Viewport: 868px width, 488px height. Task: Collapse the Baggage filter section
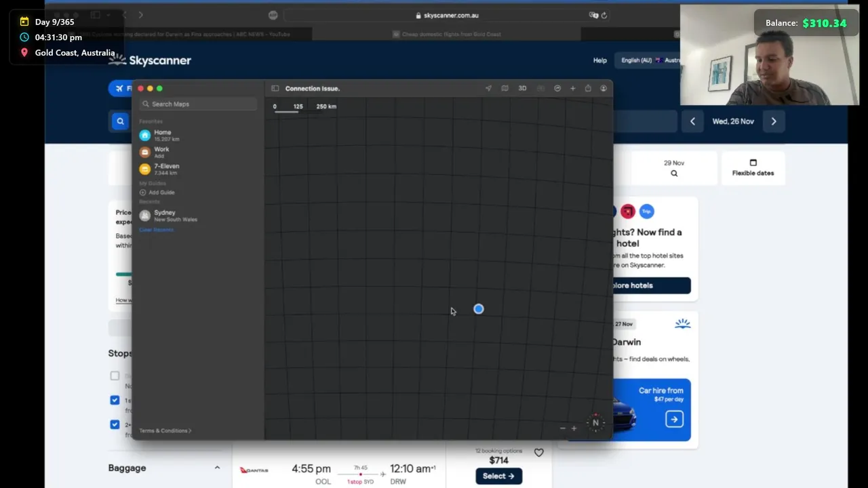[x=217, y=468]
